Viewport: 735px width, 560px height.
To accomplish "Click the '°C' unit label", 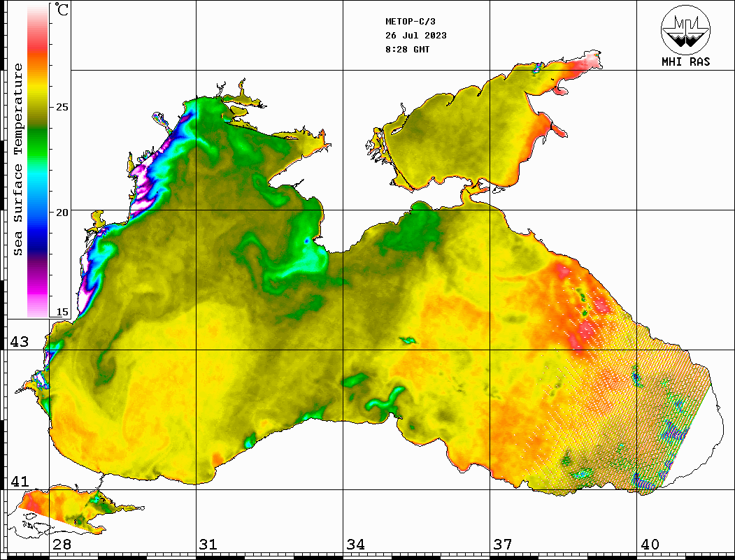I will tap(62, 9).
